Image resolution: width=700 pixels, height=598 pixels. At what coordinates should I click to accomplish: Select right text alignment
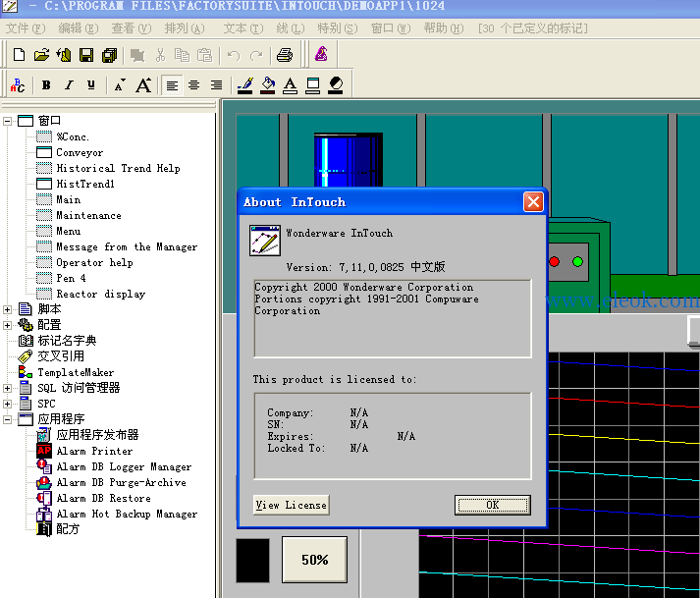click(217, 84)
